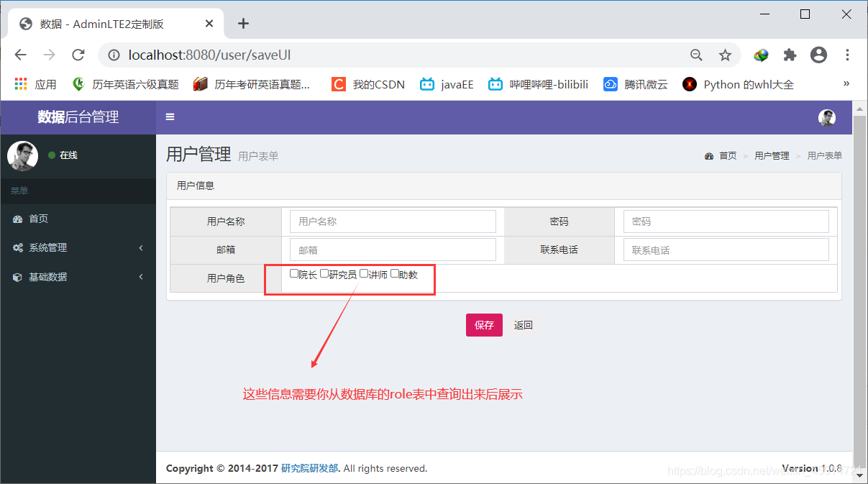This screenshot has height=484, width=868.
Task: Click the 保存 save button
Action: 484,325
